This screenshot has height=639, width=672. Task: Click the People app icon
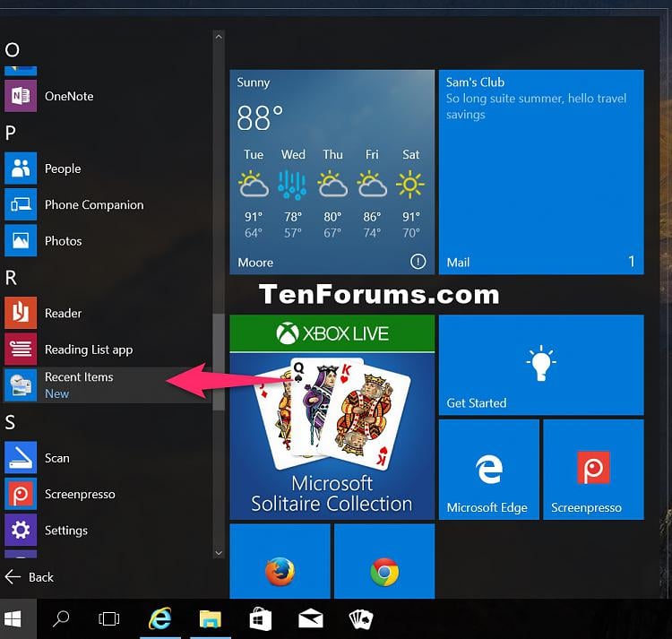pyautogui.click(x=21, y=168)
